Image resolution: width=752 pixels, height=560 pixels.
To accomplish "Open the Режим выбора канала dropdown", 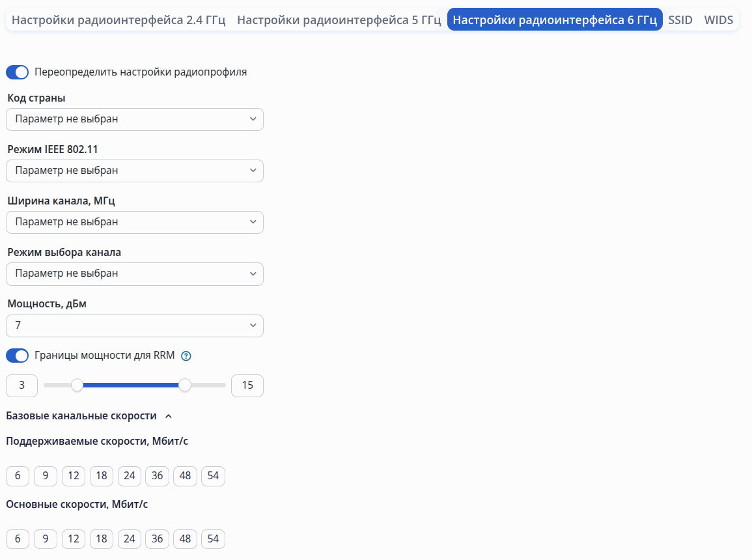I will pyautogui.click(x=135, y=273).
